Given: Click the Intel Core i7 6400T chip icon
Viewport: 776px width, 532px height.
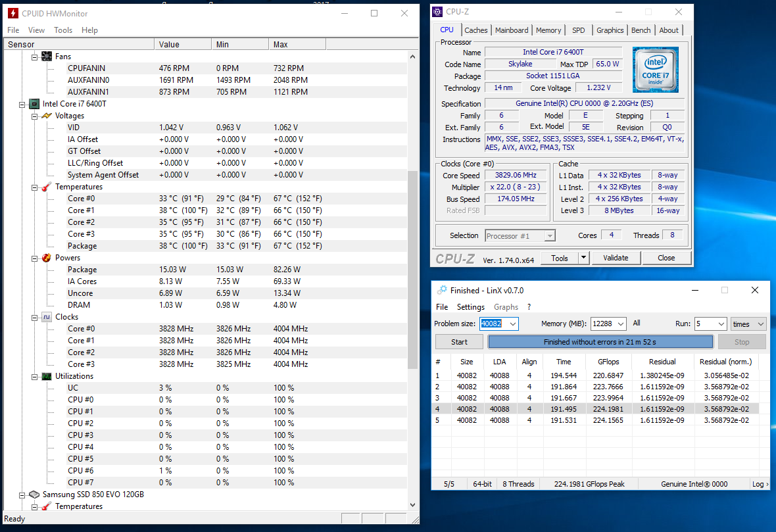Looking at the screenshot, I should click(34, 104).
